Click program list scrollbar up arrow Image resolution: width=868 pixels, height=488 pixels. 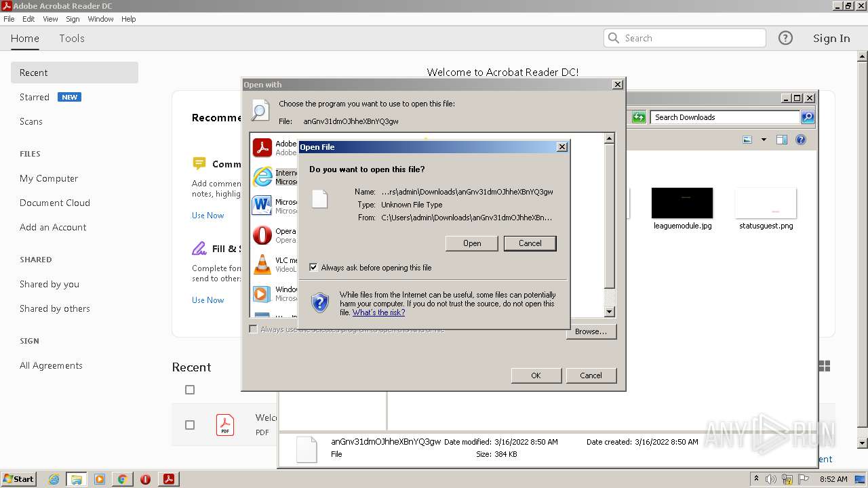(609, 138)
